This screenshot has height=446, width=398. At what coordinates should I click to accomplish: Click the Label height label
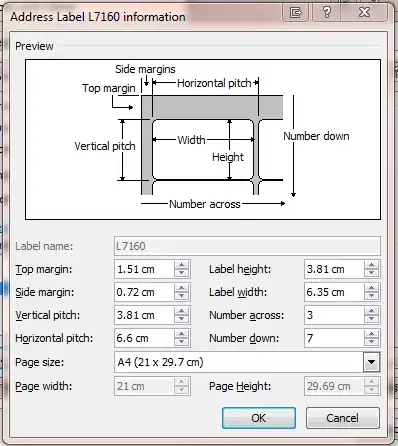240,269
